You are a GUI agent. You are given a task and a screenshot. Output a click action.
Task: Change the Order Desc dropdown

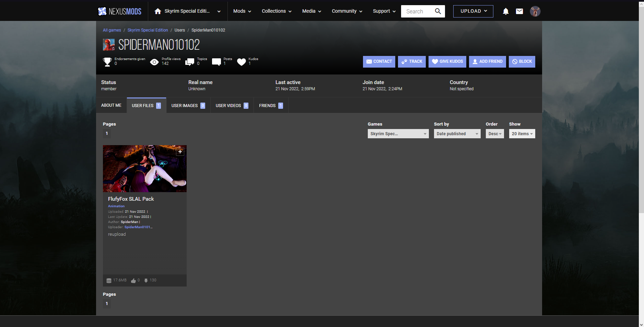click(495, 134)
